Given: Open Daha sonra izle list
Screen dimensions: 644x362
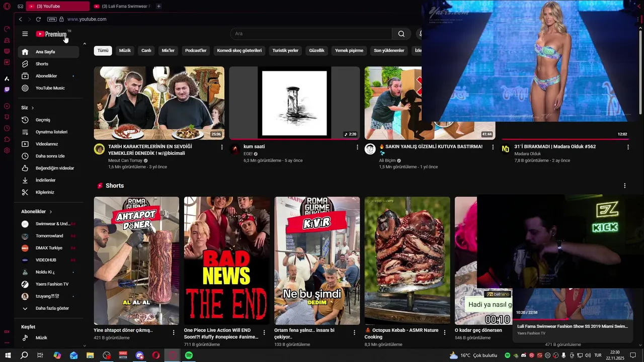Looking at the screenshot, I should [x=49, y=156].
